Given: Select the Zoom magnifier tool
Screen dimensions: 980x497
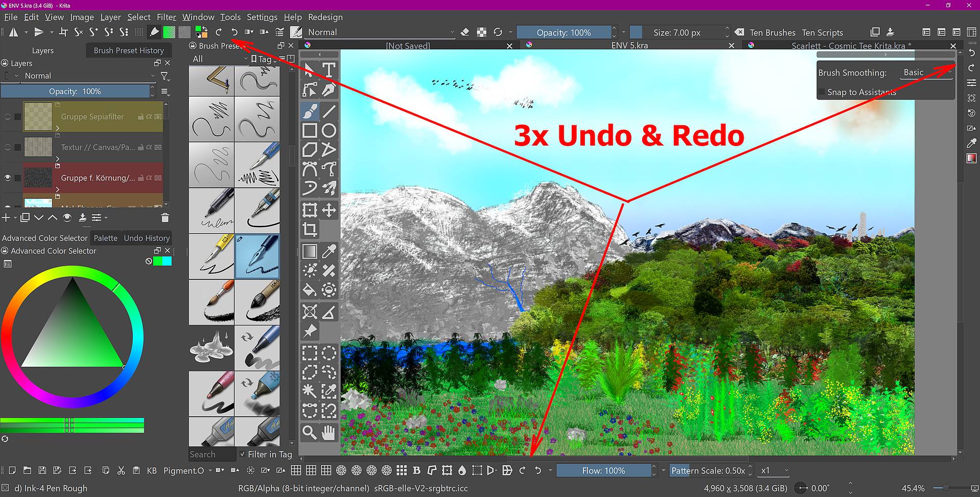Looking at the screenshot, I should tap(309, 433).
